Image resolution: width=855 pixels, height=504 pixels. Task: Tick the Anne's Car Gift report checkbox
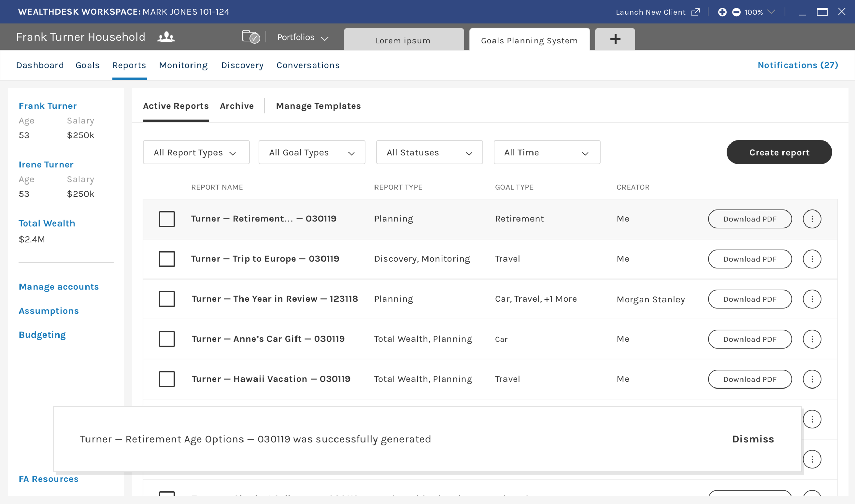(167, 339)
